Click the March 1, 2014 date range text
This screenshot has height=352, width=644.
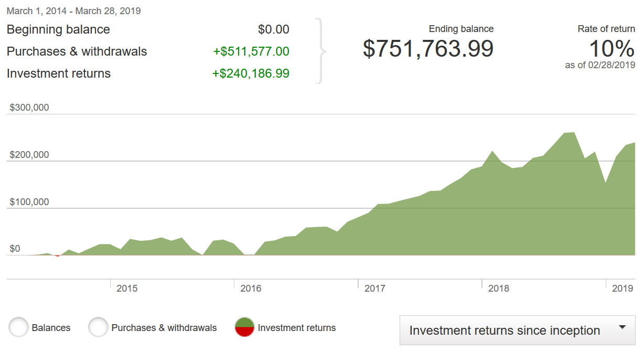pos(73,10)
